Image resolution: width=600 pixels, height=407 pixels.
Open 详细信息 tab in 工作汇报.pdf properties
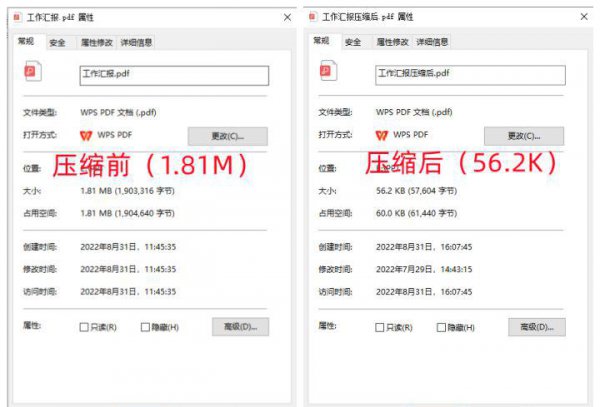pyautogui.click(x=136, y=43)
